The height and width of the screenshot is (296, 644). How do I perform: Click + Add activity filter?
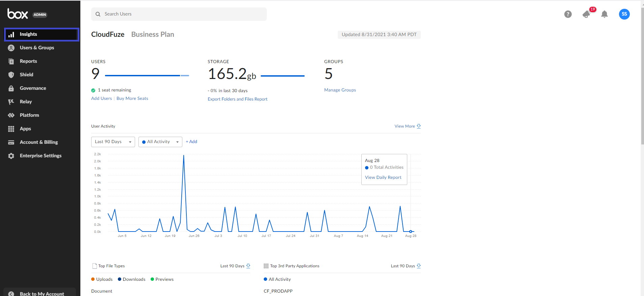pyautogui.click(x=191, y=142)
